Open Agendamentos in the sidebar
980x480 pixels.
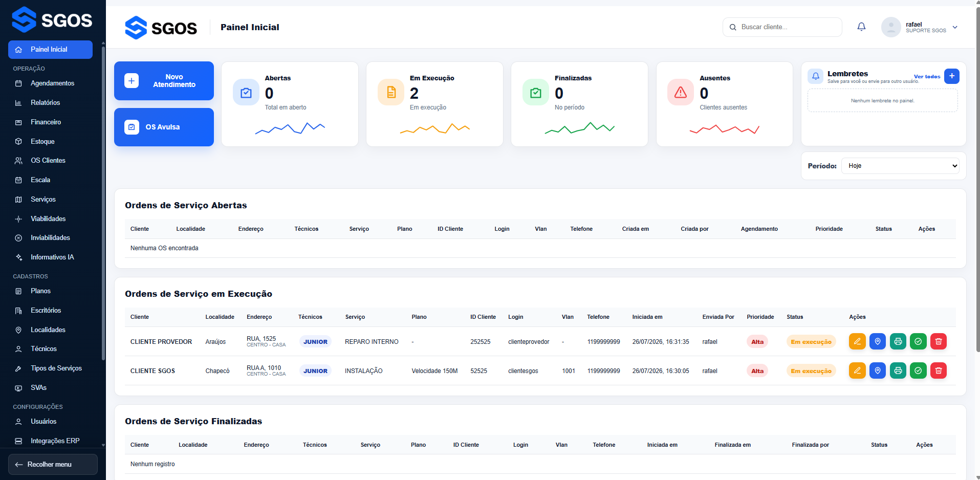50,83
